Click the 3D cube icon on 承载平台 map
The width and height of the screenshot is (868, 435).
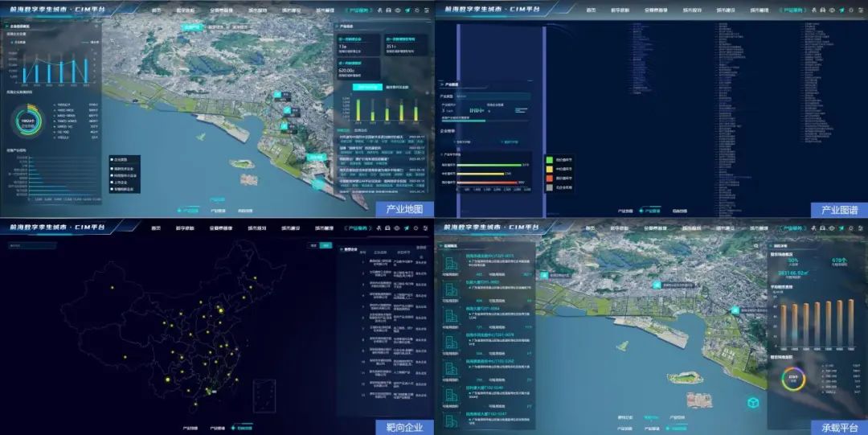(753, 402)
